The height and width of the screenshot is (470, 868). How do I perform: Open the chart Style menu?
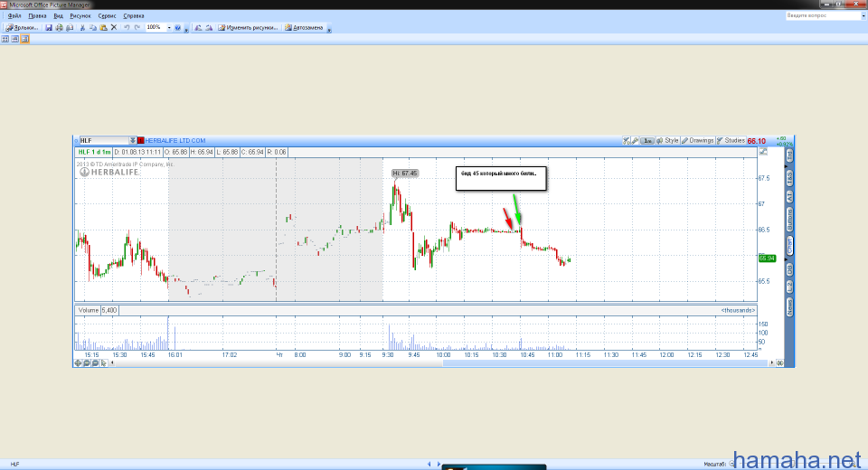(x=667, y=141)
